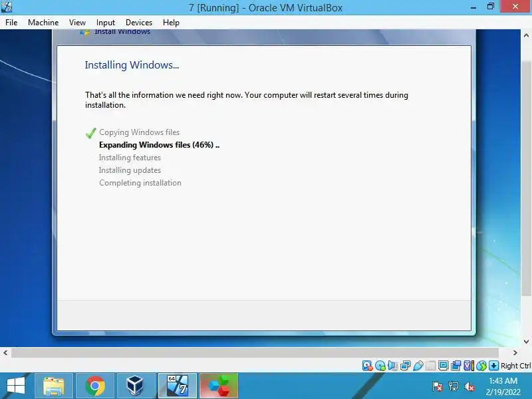Open Action Center flag in the tray
Viewport: 532px width, 399px height.
click(438, 386)
